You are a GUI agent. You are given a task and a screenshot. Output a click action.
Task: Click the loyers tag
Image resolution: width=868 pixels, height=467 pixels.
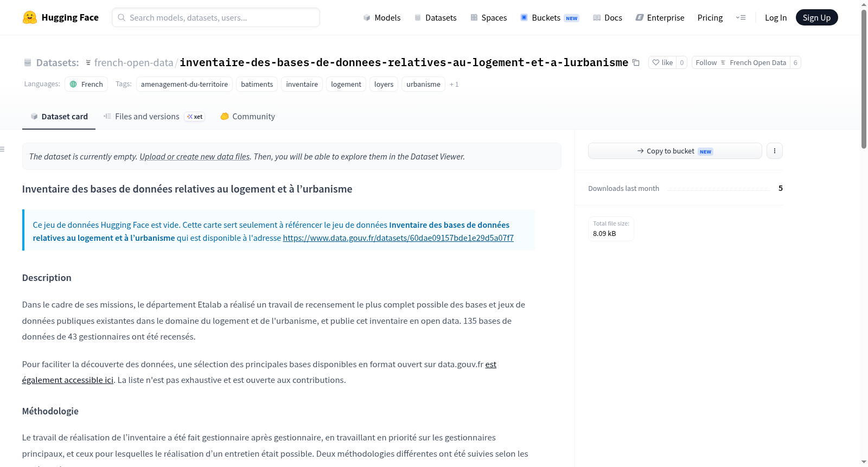tap(384, 84)
